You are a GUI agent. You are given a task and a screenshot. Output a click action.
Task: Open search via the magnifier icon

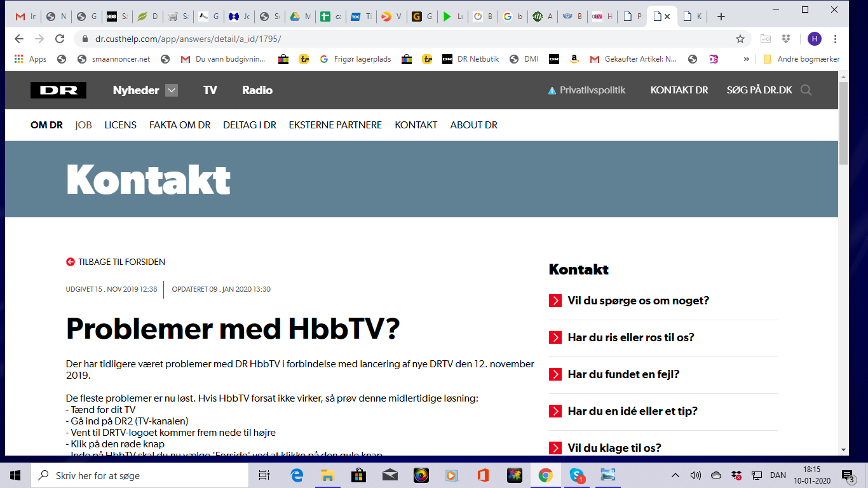click(806, 90)
